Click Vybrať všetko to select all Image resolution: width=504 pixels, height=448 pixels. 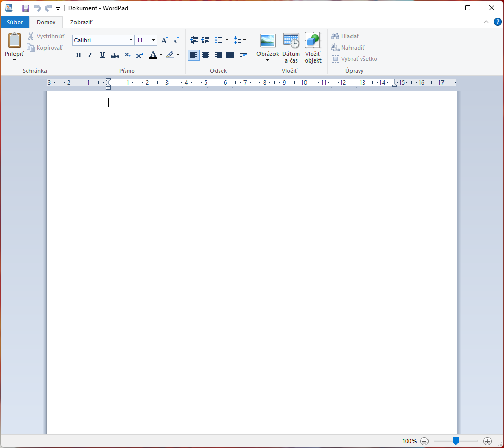pyautogui.click(x=355, y=59)
